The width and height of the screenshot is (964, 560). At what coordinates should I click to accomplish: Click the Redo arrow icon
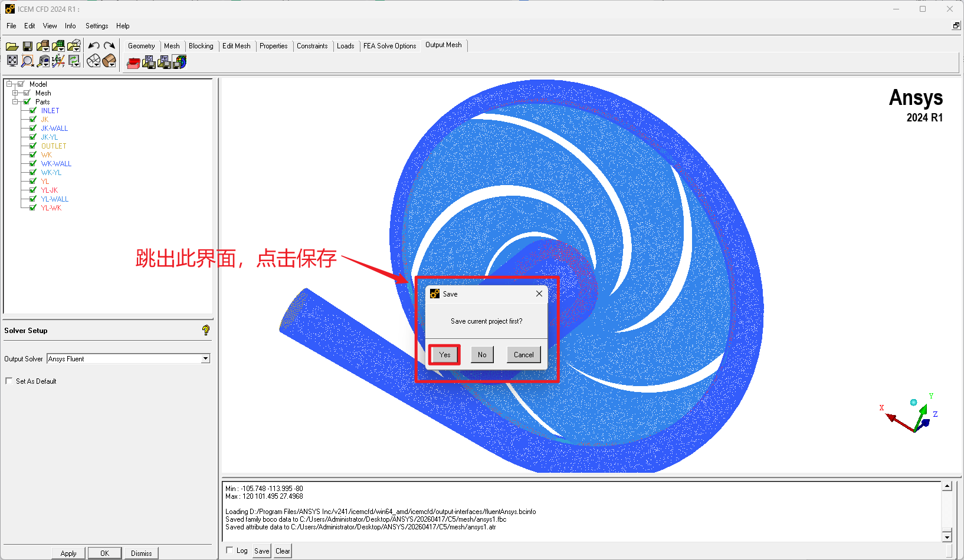[x=109, y=46]
